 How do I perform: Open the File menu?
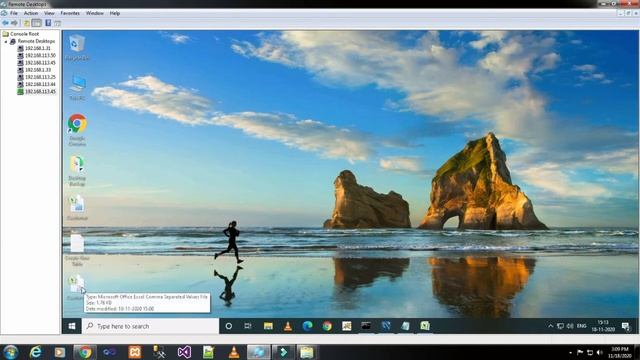(13, 13)
